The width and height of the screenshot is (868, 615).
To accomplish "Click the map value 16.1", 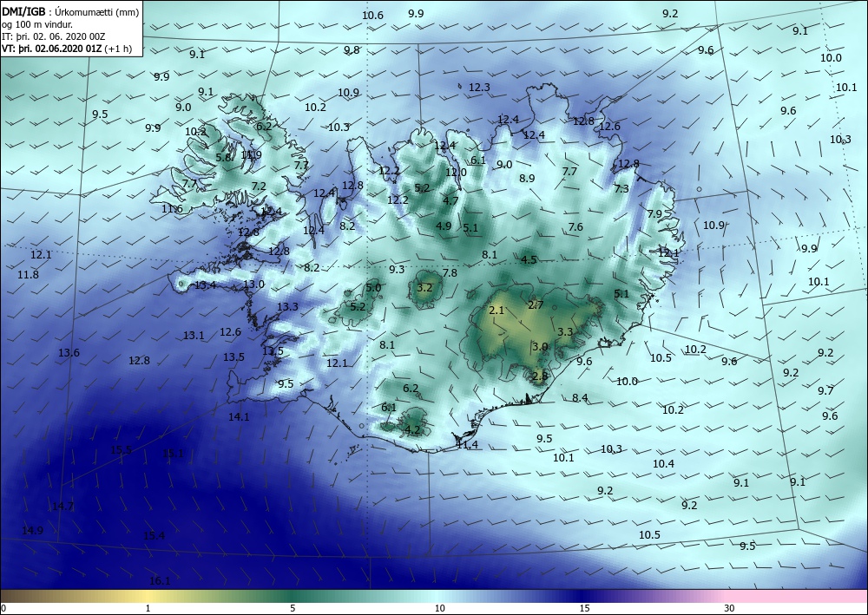I will pyautogui.click(x=160, y=580).
